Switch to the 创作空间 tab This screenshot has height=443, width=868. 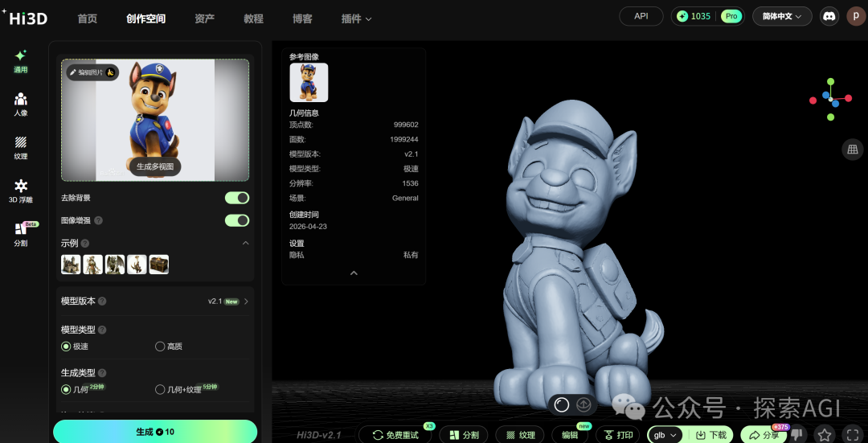click(x=145, y=18)
